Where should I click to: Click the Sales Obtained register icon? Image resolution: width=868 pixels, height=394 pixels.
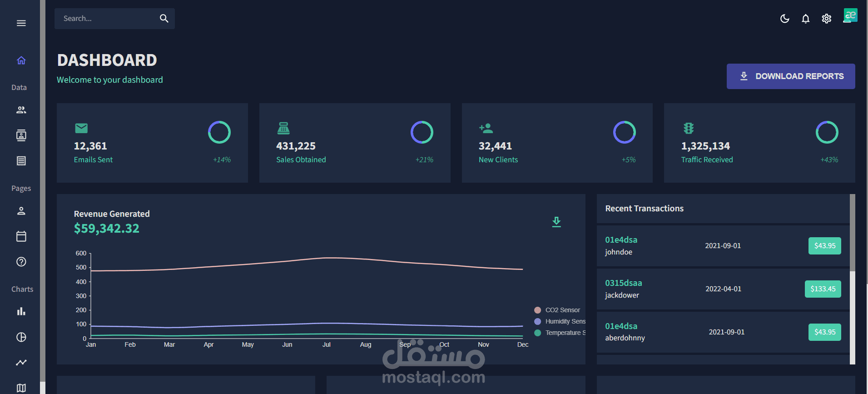[283, 128]
